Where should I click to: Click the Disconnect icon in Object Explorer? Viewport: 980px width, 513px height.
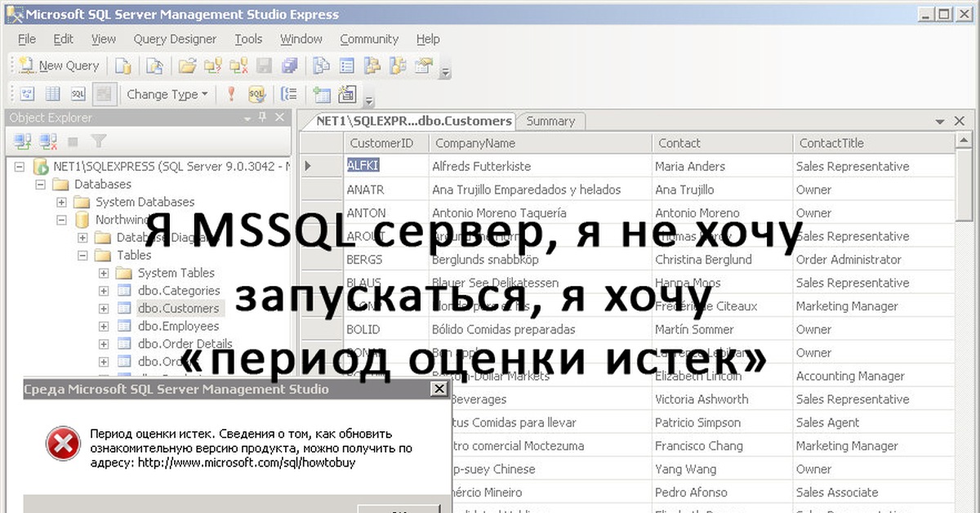pyautogui.click(x=47, y=141)
